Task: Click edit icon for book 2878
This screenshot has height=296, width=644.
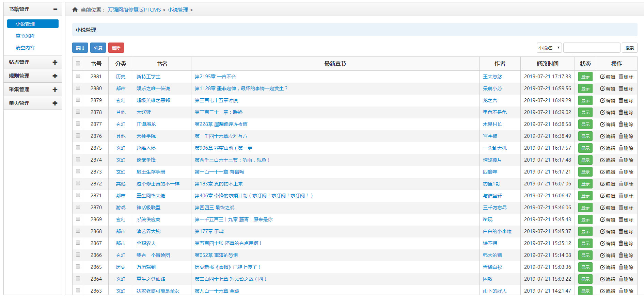Action: [x=602, y=113]
